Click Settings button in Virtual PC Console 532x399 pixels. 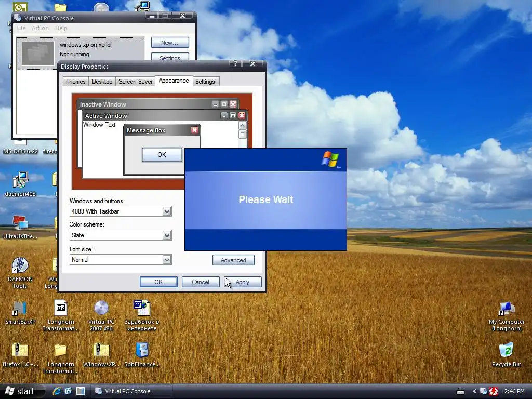pyautogui.click(x=170, y=57)
